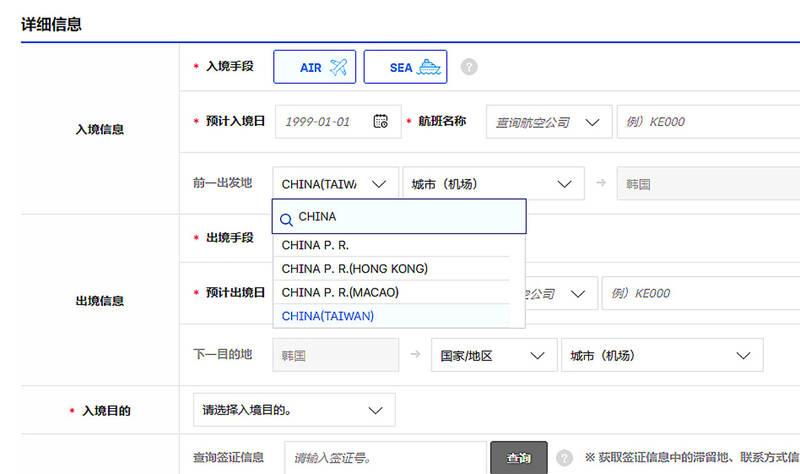Image resolution: width=800 pixels, height=474 pixels.
Task: Click the entry flight number field 例) KE000
Action: coord(705,122)
